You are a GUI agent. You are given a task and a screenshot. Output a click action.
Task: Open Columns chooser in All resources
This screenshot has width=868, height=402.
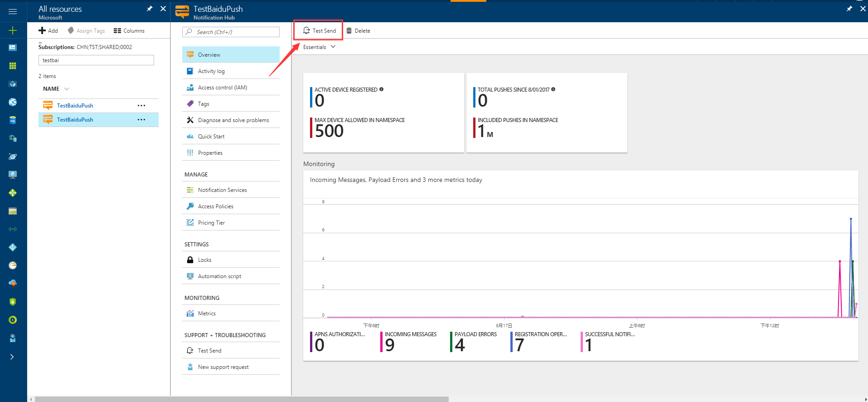coord(129,30)
